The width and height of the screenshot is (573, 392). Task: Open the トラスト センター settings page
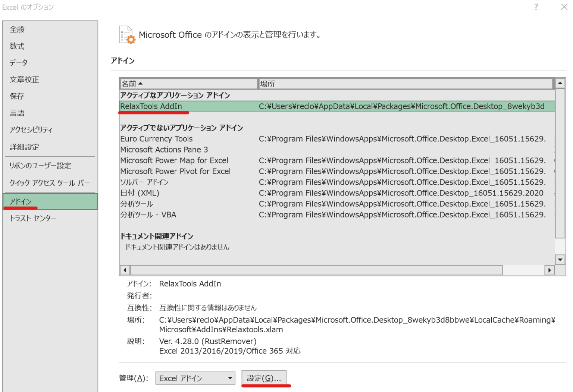point(33,218)
